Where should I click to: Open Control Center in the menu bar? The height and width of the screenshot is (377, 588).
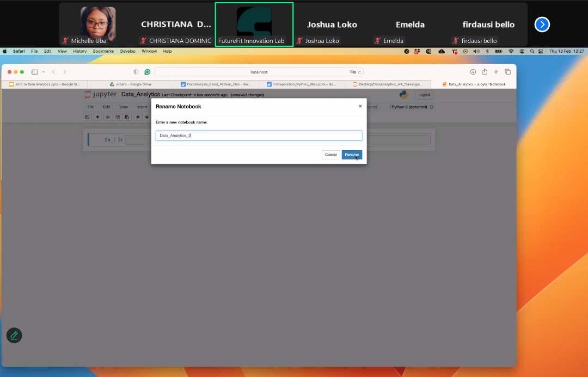coord(541,51)
